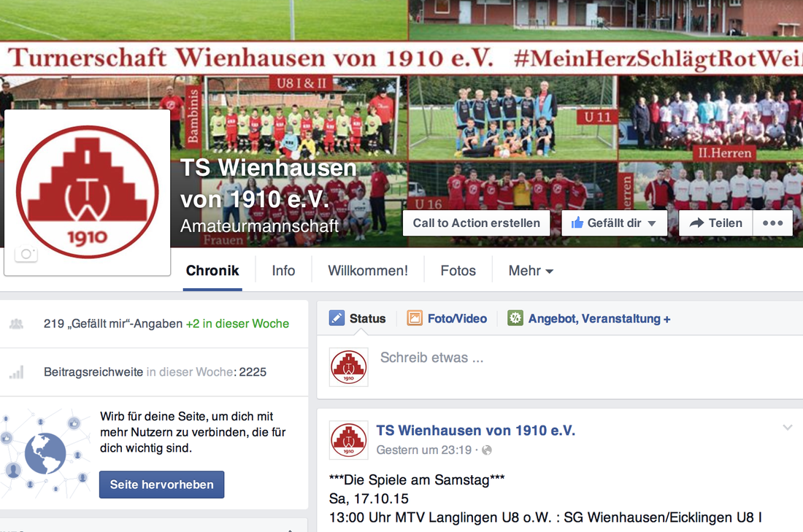Click the Status pencil icon

click(x=337, y=318)
